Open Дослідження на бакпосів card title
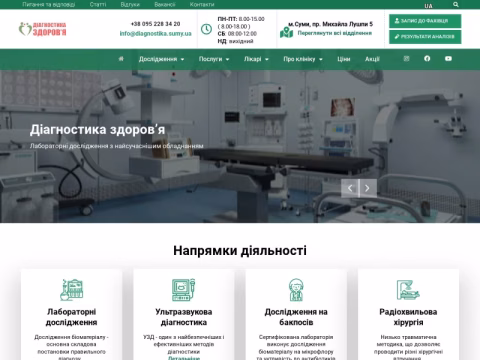Screen dimensions: 480x360 click(296, 317)
